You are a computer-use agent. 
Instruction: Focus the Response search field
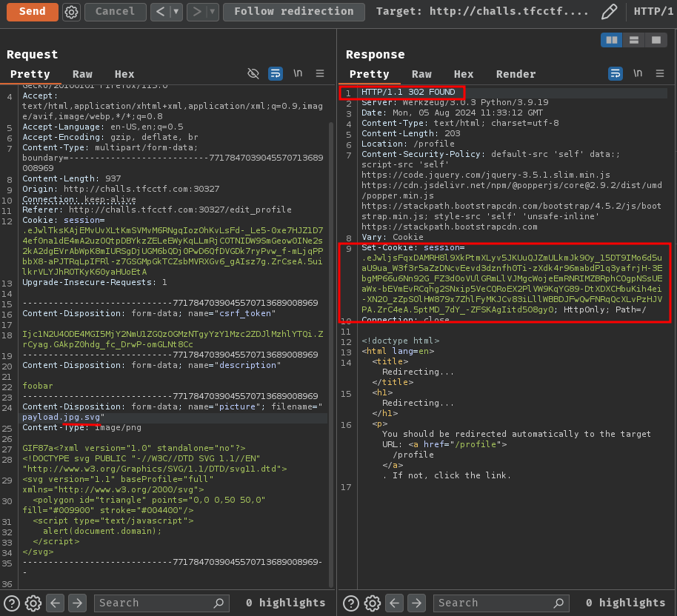click(x=501, y=603)
